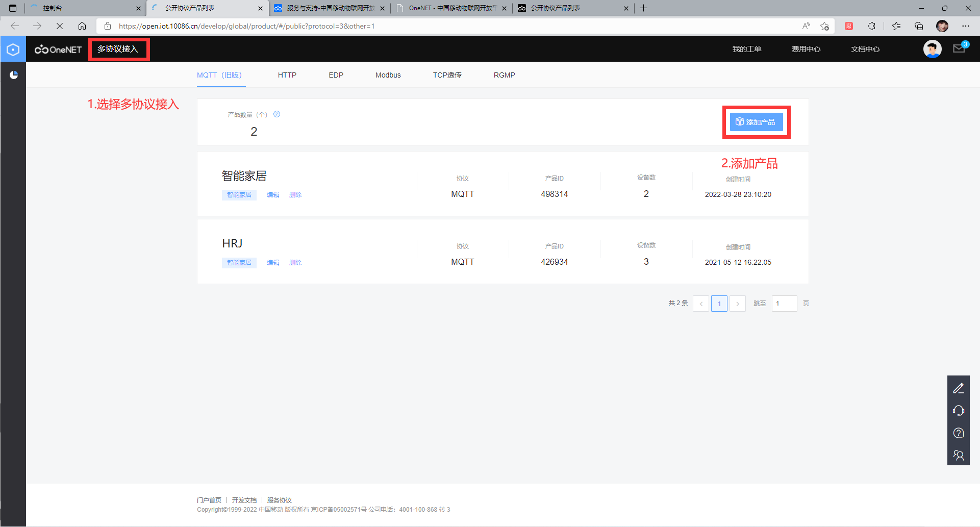Stop loading the page
This screenshot has height=527, width=980.
(x=60, y=26)
